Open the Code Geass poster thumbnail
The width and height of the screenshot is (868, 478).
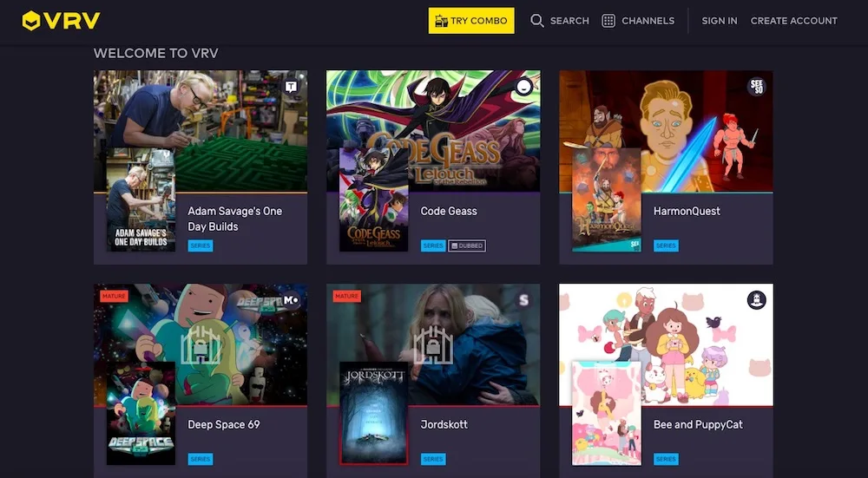[373, 200]
